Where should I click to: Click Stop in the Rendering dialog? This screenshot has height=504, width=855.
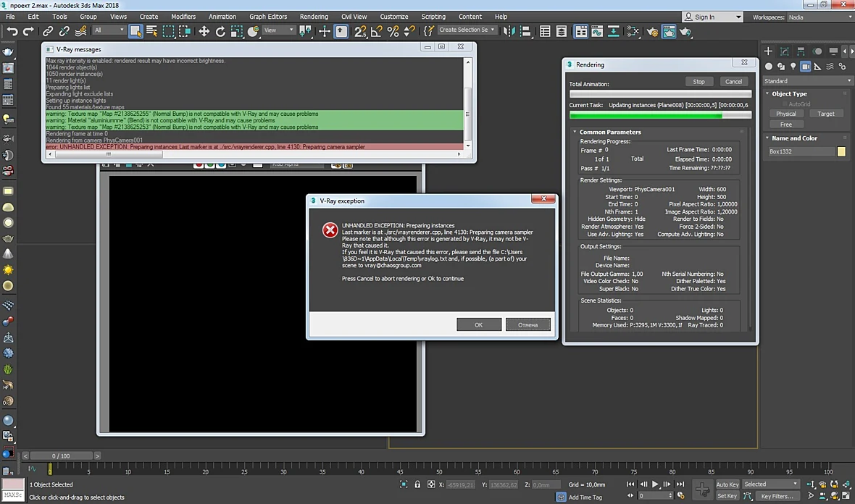click(698, 81)
